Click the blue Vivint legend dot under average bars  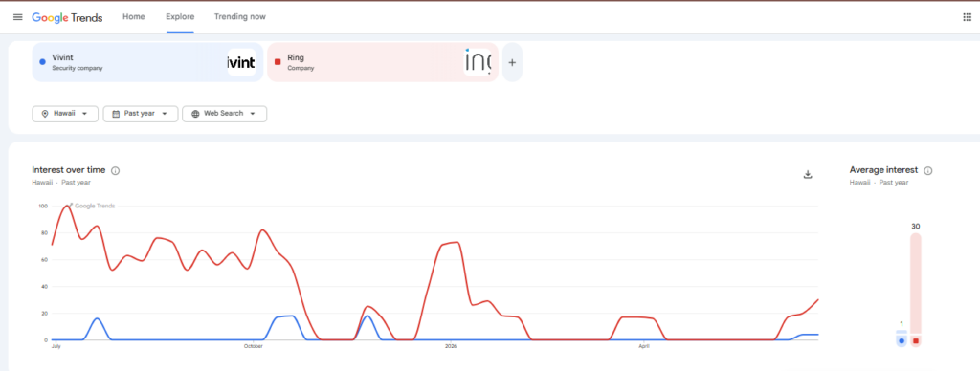902,341
